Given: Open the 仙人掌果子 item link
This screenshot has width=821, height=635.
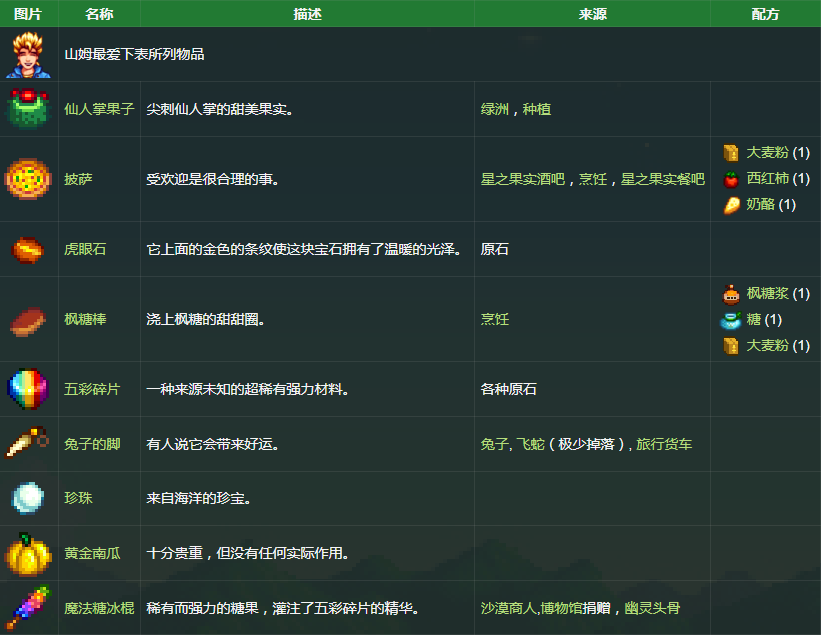Looking at the screenshot, I should point(99,109).
